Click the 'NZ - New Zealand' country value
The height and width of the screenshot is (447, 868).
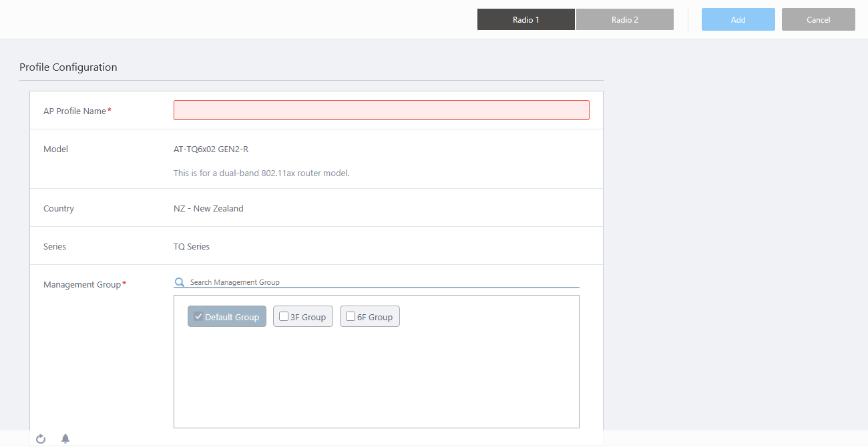(x=208, y=208)
